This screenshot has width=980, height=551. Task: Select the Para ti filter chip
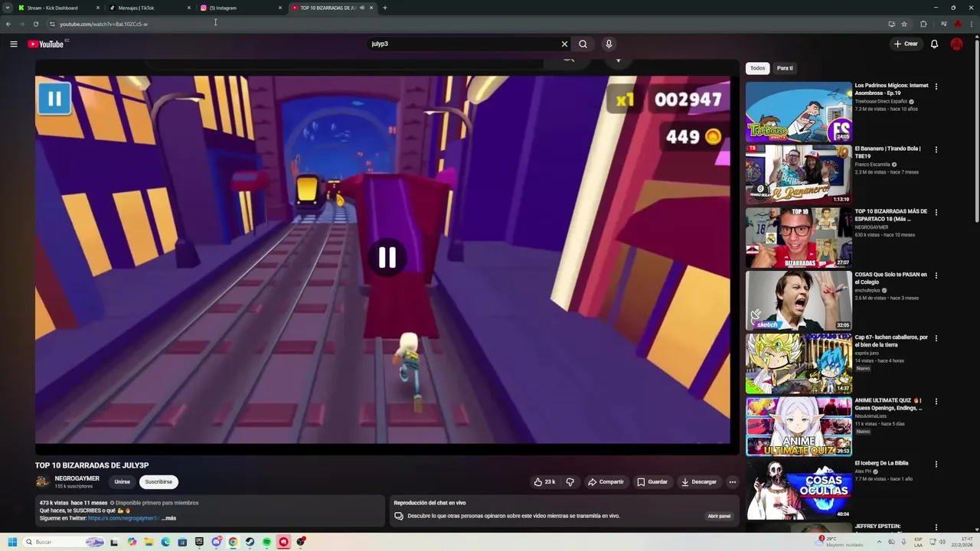(785, 68)
